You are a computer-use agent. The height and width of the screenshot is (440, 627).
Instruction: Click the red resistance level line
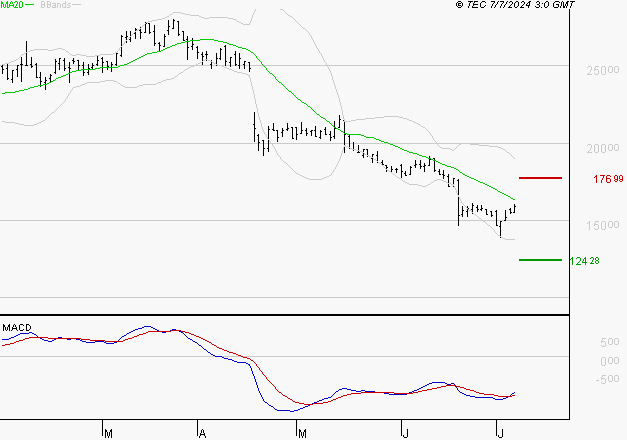click(x=540, y=178)
